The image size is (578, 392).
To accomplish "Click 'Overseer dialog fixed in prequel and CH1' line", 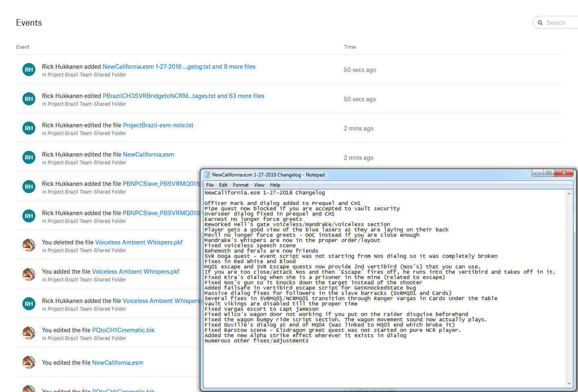I will click(x=270, y=214).
